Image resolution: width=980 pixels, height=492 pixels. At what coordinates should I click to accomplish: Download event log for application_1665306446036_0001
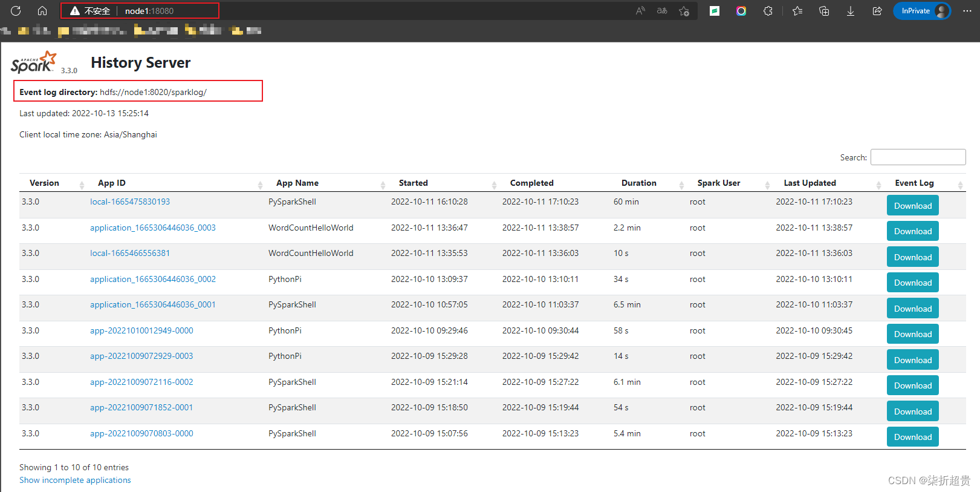coord(913,308)
